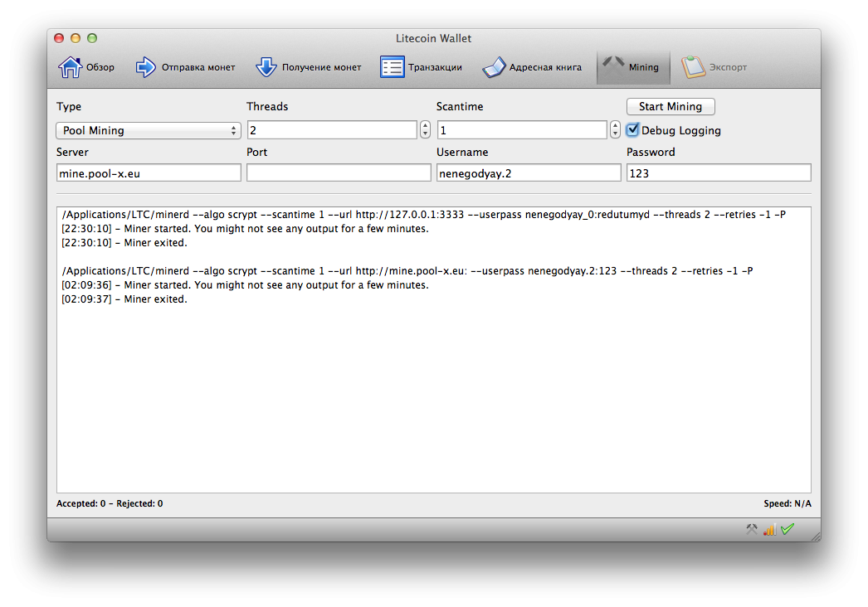Toggle the Debug Logging checkbox

[x=632, y=129]
